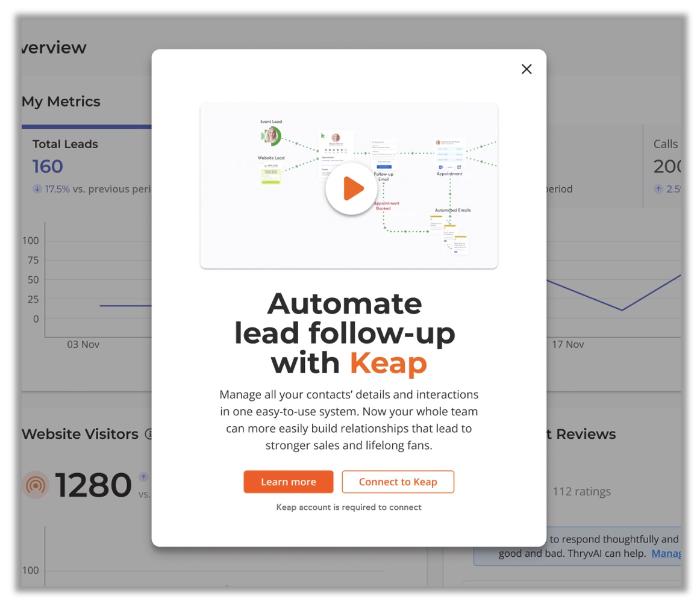The height and width of the screenshot is (608, 700).
Task: Click the down-arrow icon beside 17.5%
Action: click(37, 189)
